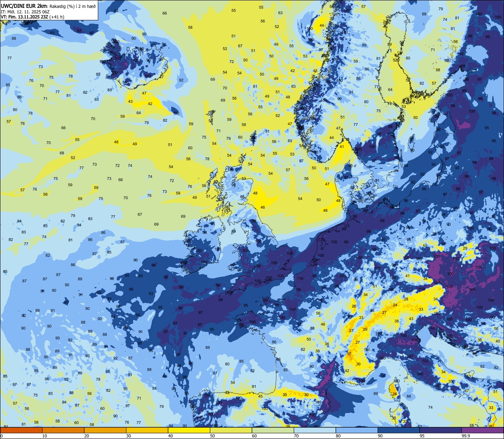The image size is (504, 439).
Task: Click the 'VT: Fim. 13.11.2025 23Z' line
Action: (x=24, y=17)
